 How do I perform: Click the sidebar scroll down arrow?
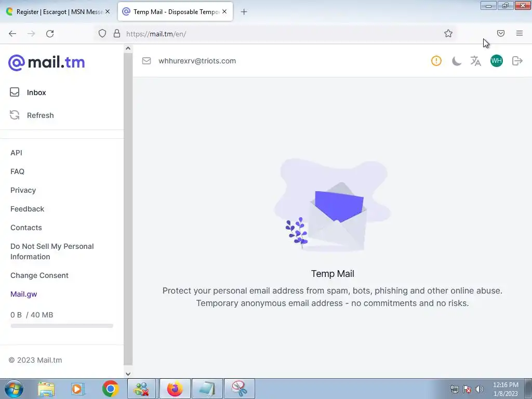(x=128, y=374)
